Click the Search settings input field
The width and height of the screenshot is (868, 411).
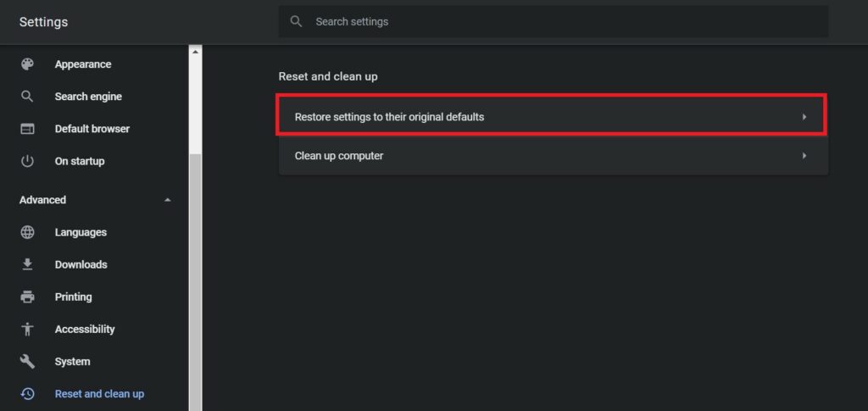click(x=553, y=21)
